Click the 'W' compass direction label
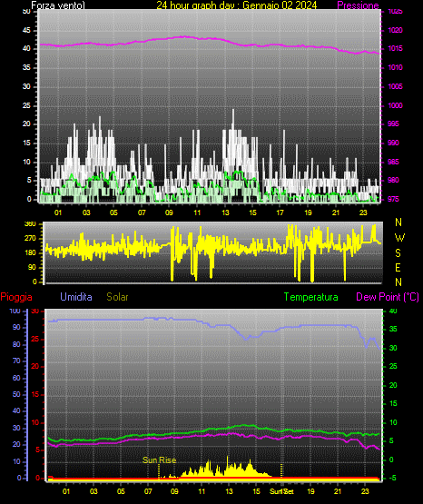This screenshot has width=423, height=504. (399, 238)
